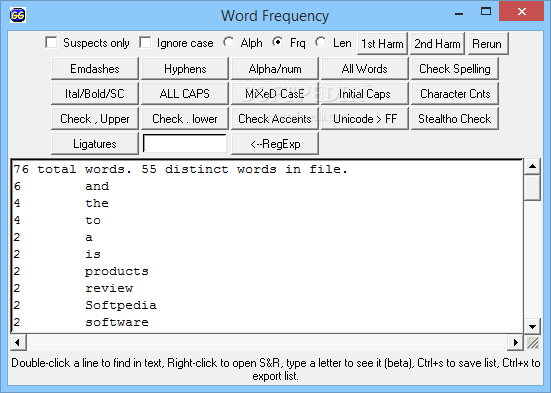Click the Ligatures button
The height and width of the screenshot is (393, 551).
coord(95,143)
